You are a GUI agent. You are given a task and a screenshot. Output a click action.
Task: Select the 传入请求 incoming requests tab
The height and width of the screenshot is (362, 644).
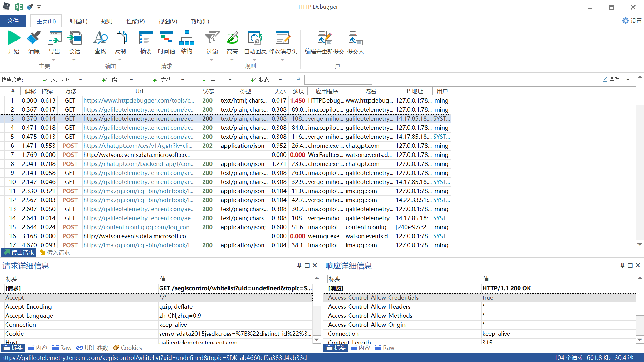(55, 253)
